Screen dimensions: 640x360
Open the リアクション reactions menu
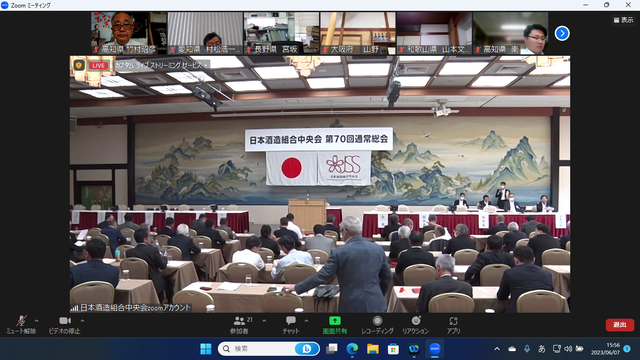pos(416,325)
